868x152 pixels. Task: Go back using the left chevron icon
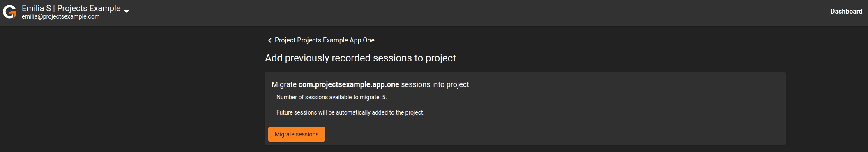[x=269, y=40]
